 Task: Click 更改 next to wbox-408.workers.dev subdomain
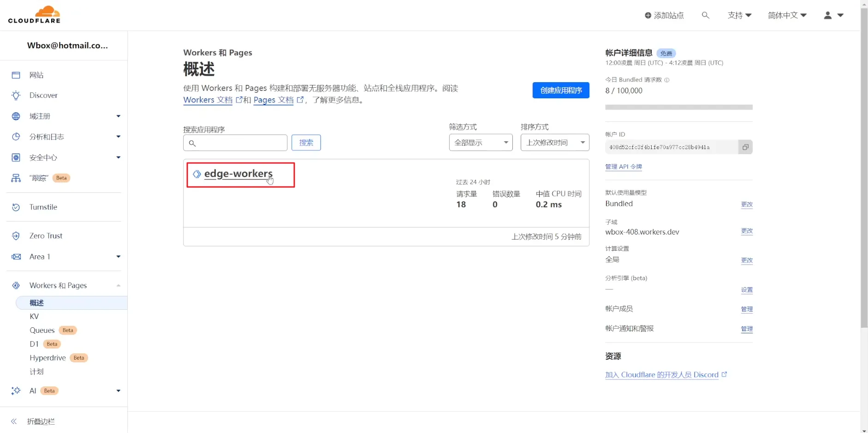pyautogui.click(x=747, y=231)
